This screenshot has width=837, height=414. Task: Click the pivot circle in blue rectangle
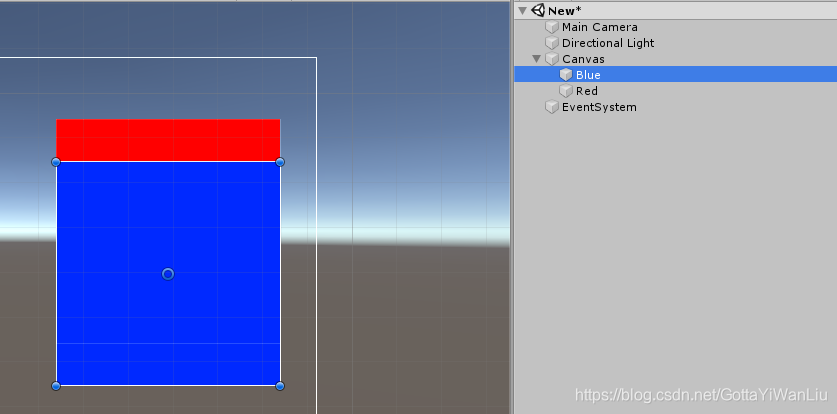[x=168, y=274]
